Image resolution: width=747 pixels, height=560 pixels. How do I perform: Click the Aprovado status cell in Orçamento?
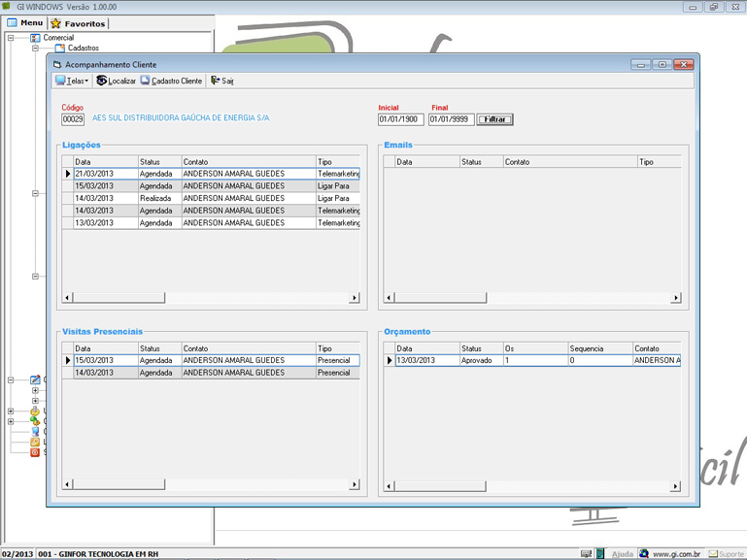click(x=482, y=360)
